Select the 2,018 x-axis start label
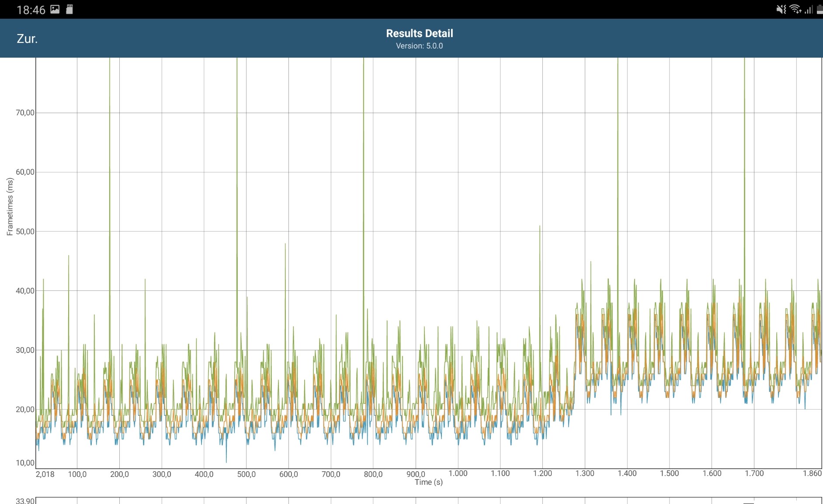This screenshot has height=504, width=823. pyautogui.click(x=45, y=474)
